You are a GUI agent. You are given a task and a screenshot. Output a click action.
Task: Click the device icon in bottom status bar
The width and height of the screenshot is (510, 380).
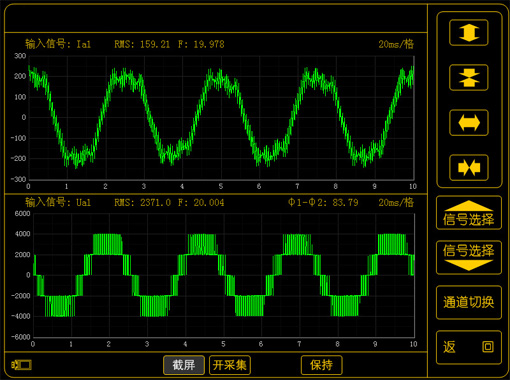[22, 365]
